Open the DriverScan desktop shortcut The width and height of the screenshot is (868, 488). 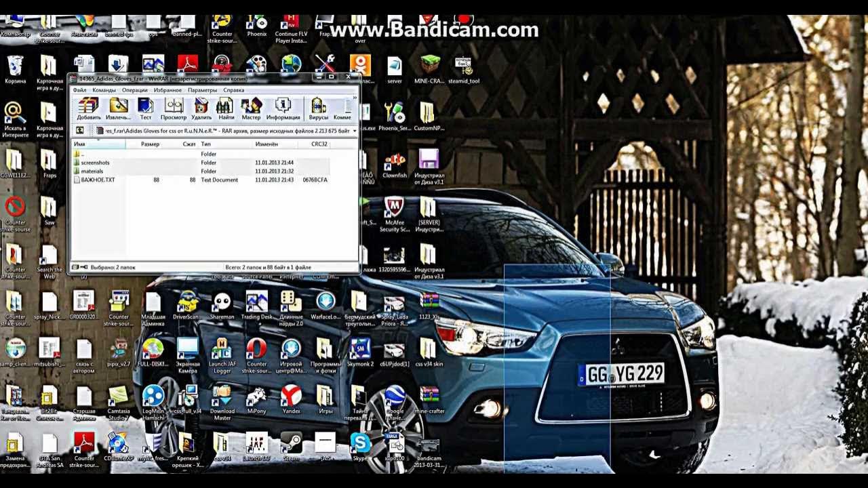[186, 305]
